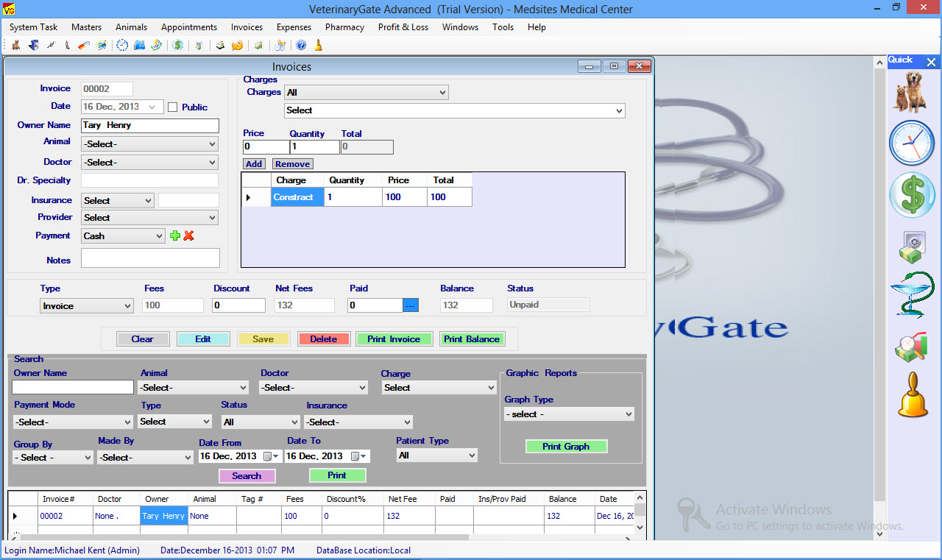Click the blue help question mark icon
The width and height of the screenshot is (942, 560).
point(301,46)
